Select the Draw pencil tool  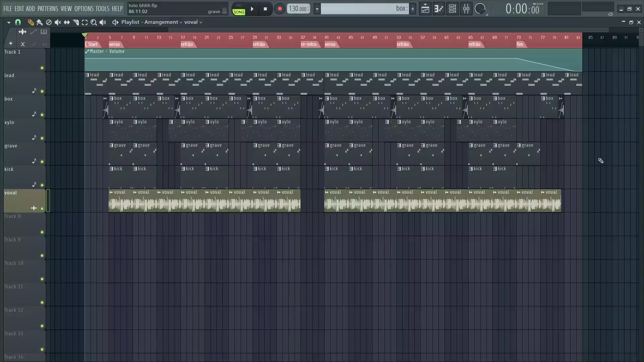(x=31, y=22)
